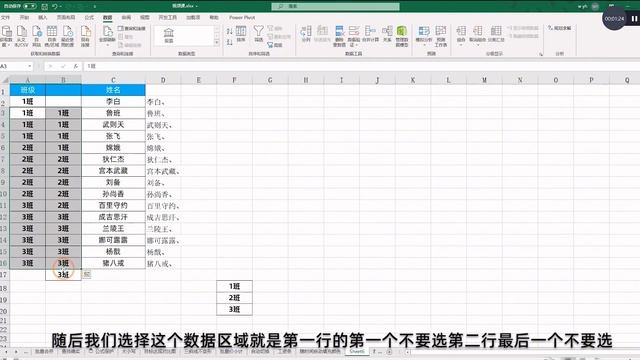Click the Advanced (高级) filter button
This screenshot has height=360, width=640.
[276, 45]
